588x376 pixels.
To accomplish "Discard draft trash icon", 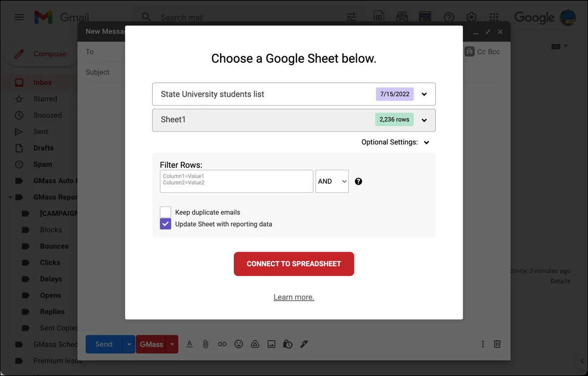I will point(497,344).
